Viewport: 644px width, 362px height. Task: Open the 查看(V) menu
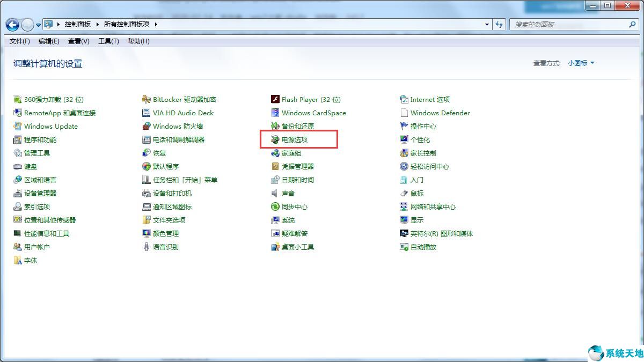point(79,41)
